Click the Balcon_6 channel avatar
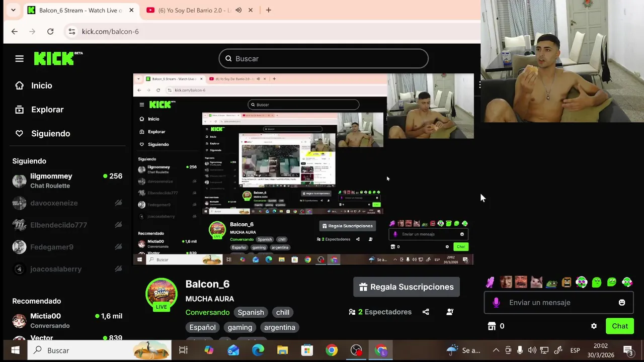 coord(161,293)
